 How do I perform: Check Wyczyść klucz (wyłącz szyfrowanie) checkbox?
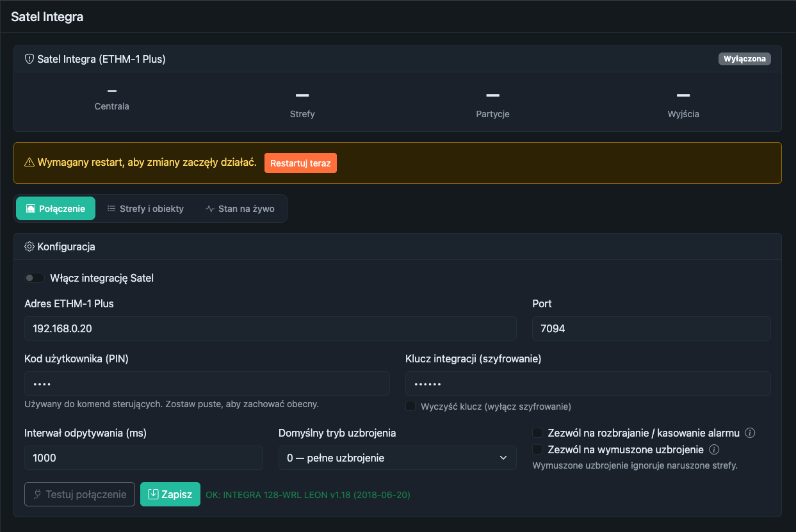click(x=410, y=406)
